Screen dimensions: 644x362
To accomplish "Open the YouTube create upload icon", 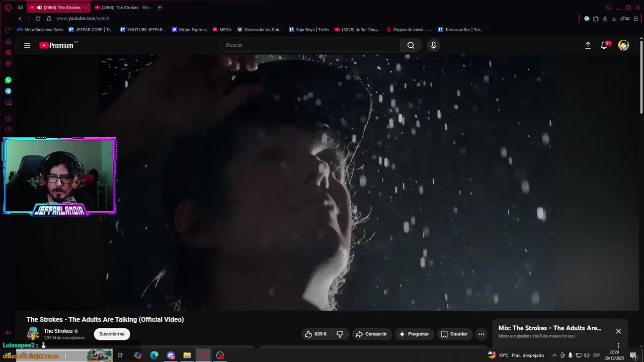I will pos(588,45).
